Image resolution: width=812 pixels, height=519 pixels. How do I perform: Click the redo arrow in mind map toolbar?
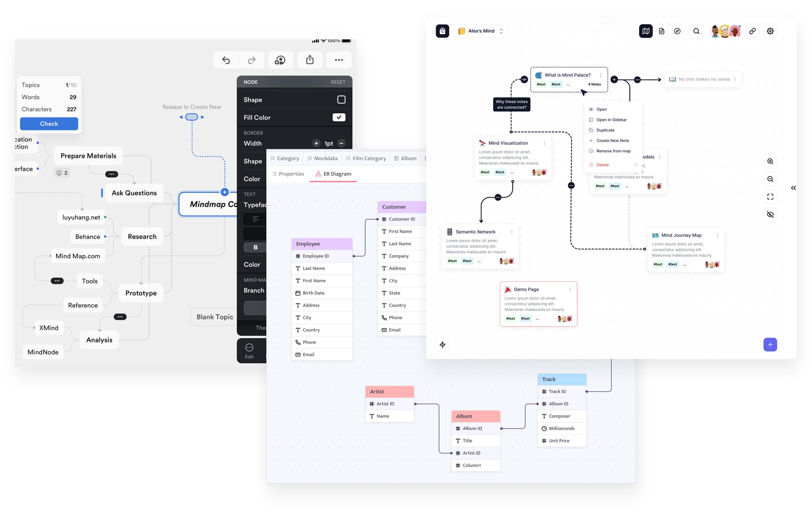tap(252, 60)
